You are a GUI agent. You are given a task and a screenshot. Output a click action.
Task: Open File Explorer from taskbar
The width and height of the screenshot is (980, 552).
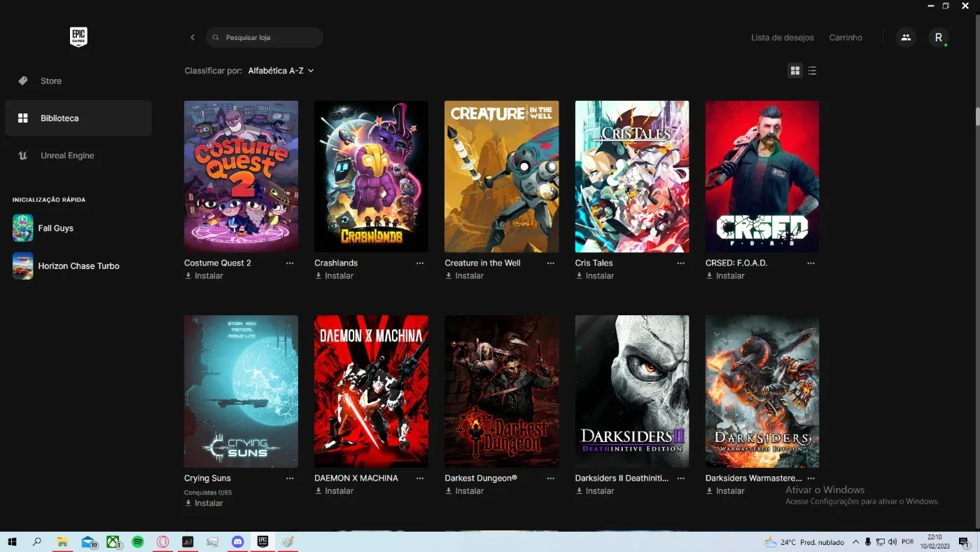tap(62, 541)
